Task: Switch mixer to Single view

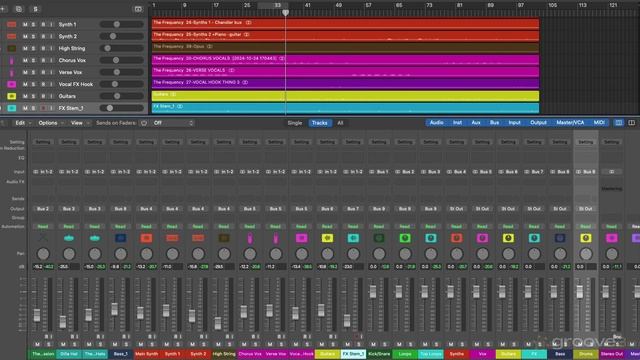Action: coord(295,123)
